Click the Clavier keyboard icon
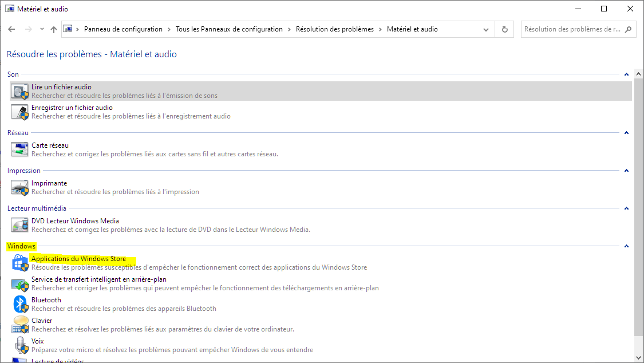The width and height of the screenshot is (644, 363). 20,325
